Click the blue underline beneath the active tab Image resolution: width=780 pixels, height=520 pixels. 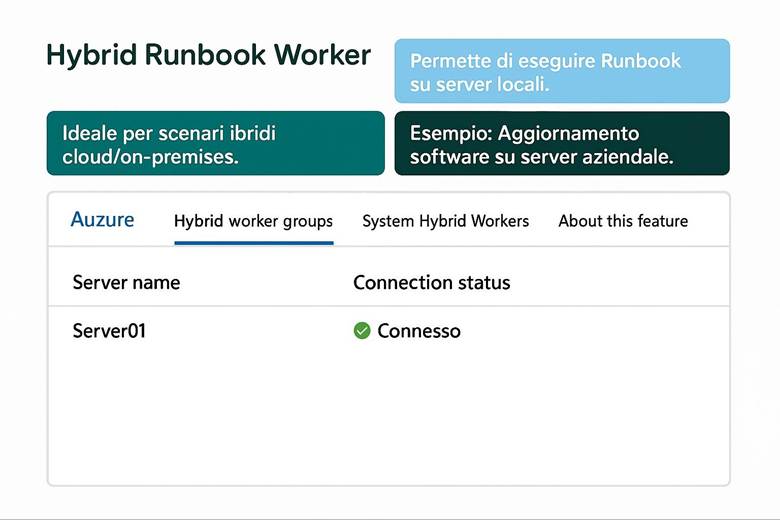point(253,242)
